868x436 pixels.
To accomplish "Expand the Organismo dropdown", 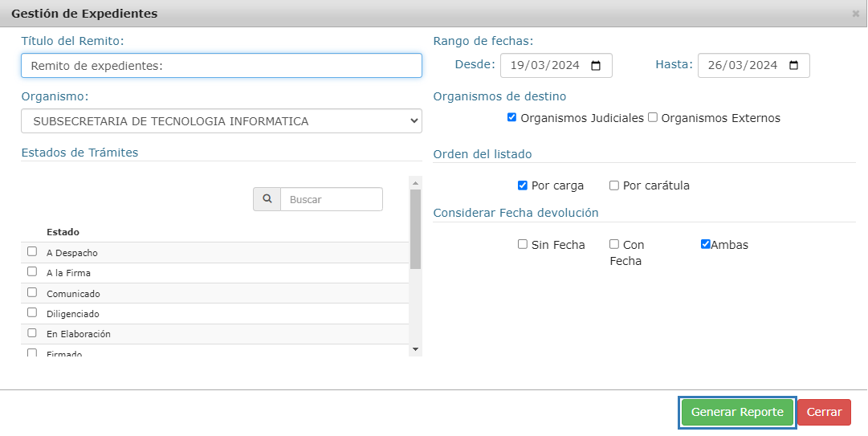I will [x=222, y=121].
